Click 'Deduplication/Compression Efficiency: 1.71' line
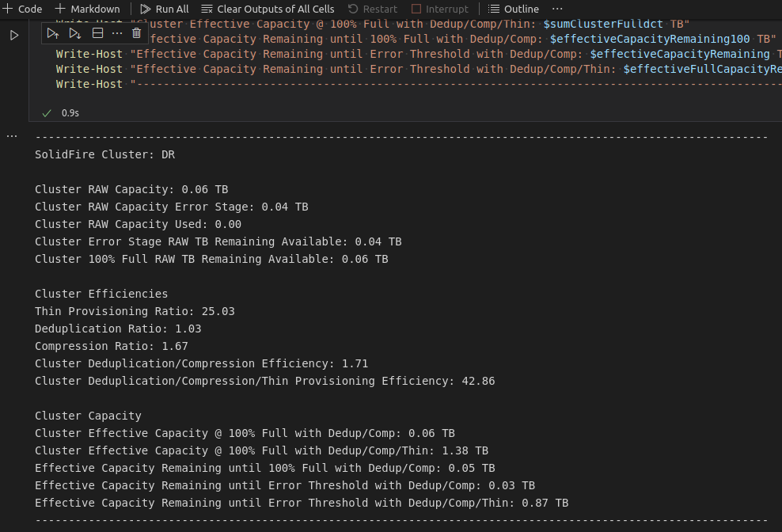Screen dimensions: 782x532 [202, 364]
